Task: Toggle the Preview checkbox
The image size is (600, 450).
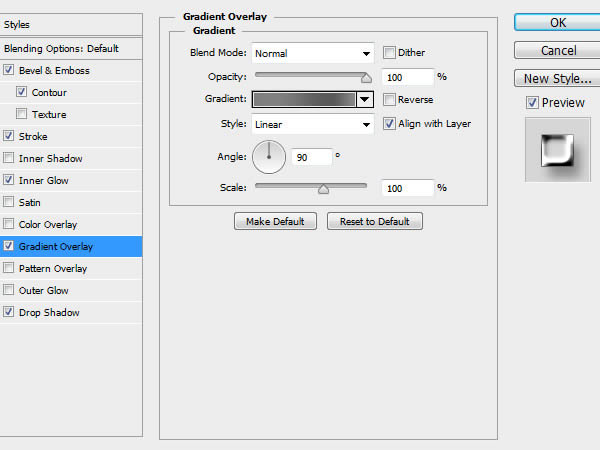Action: pyautogui.click(x=532, y=103)
